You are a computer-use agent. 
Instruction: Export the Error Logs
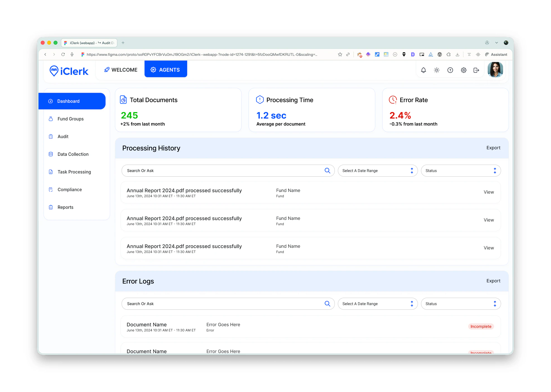tap(493, 281)
